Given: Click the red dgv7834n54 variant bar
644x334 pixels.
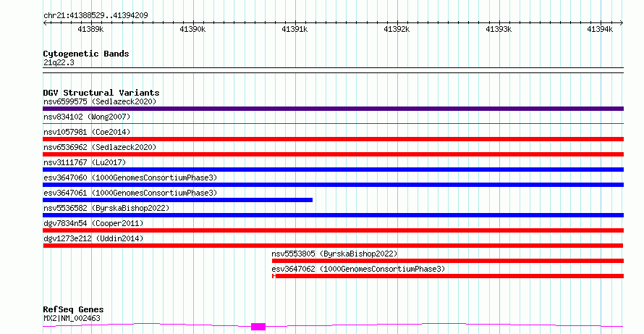Looking at the screenshot, I should [x=333, y=230].
